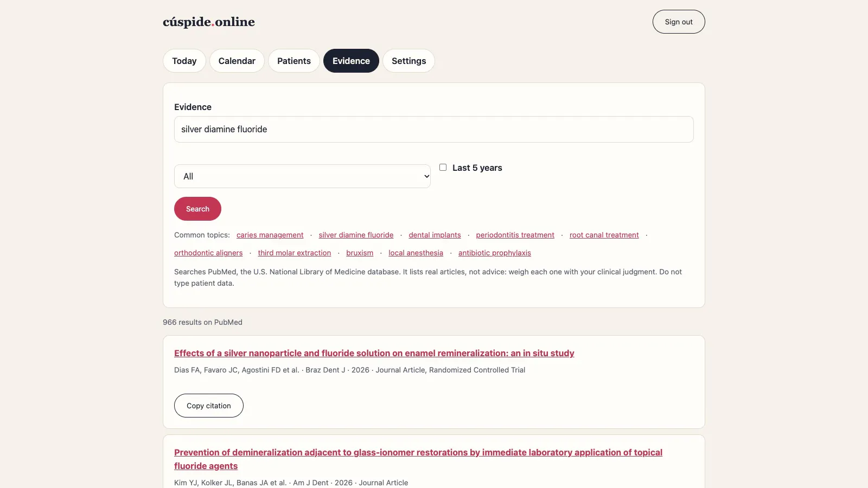Select antibiotic prophylaxis topic
868x488 pixels.
[x=495, y=253]
